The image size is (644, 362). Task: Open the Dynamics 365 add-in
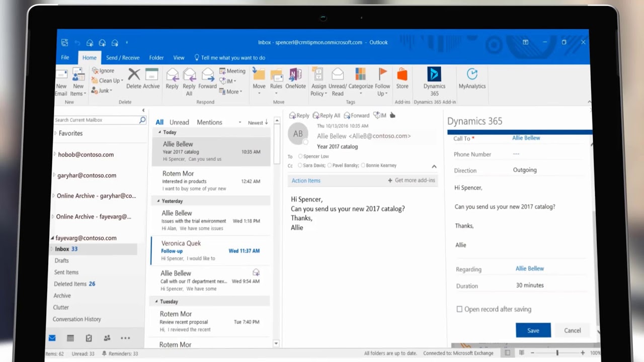click(434, 74)
